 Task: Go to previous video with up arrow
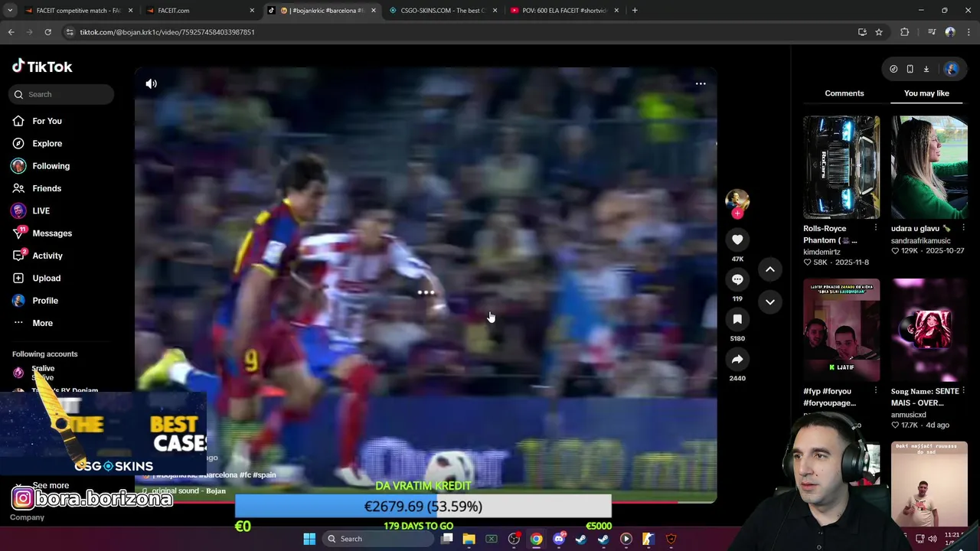click(770, 269)
